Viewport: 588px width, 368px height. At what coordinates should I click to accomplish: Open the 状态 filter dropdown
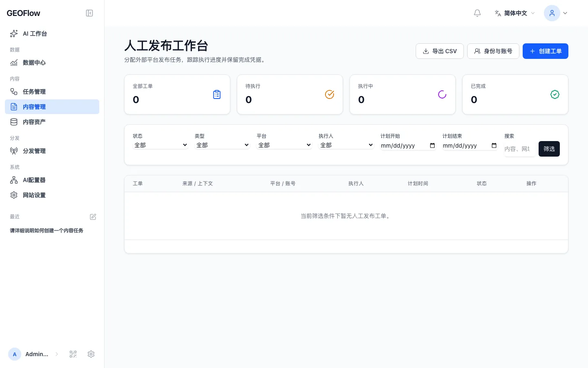pos(160,145)
